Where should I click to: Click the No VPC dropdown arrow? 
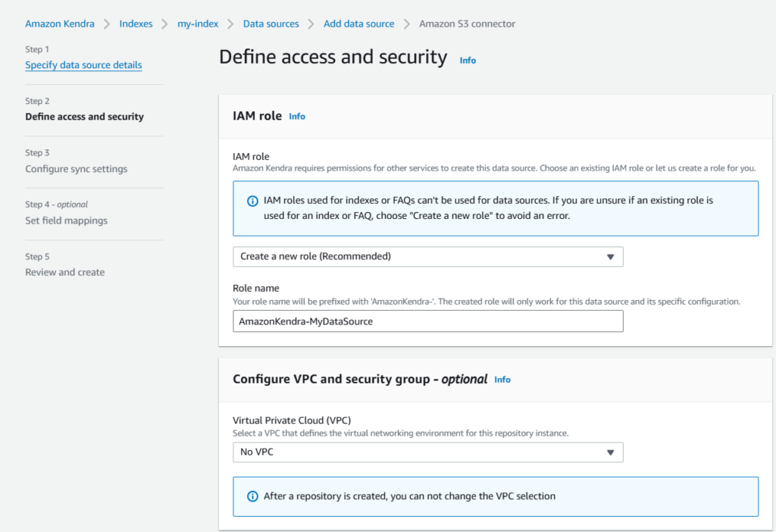pyautogui.click(x=610, y=452)
